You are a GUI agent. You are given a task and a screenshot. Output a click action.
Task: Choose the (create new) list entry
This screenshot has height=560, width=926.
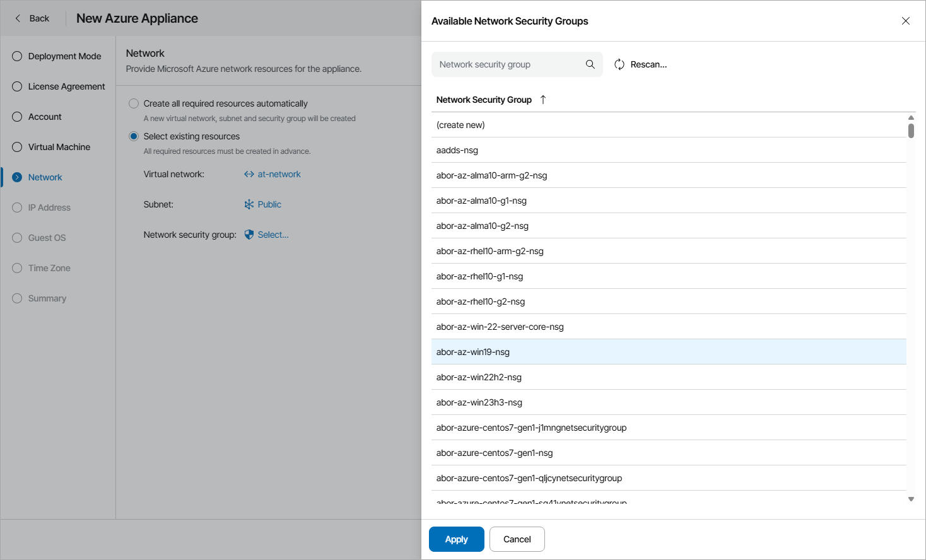(460, 125)
